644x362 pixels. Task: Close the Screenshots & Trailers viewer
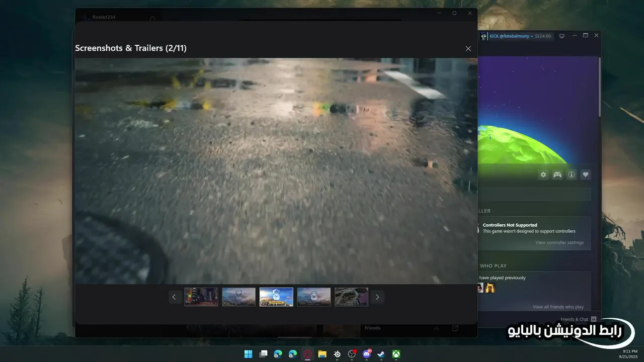pyautogui.click(x=468, y=49)
